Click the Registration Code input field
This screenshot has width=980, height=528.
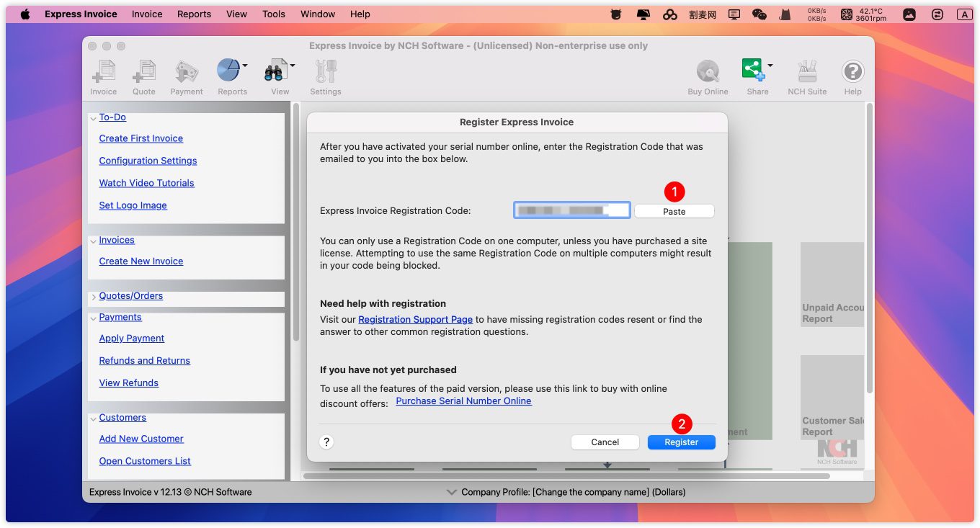click(571, 210)
